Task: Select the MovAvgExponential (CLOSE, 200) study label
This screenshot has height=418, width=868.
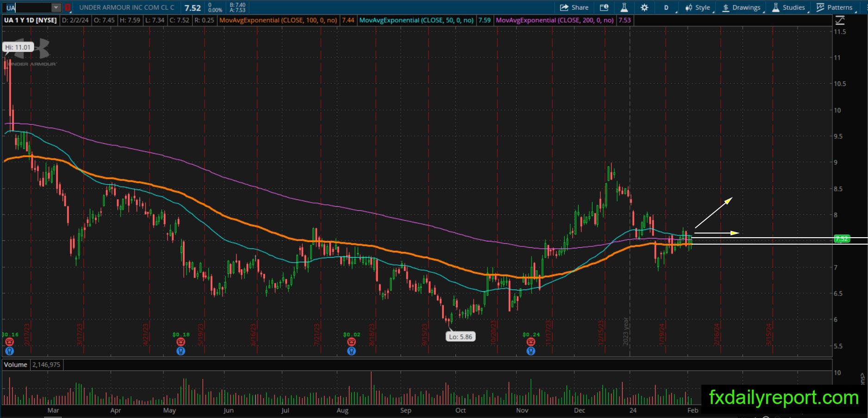Action: point(555,20)
